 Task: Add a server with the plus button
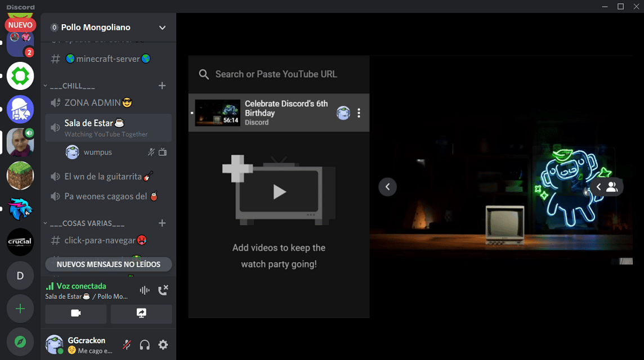coord(20,309)
